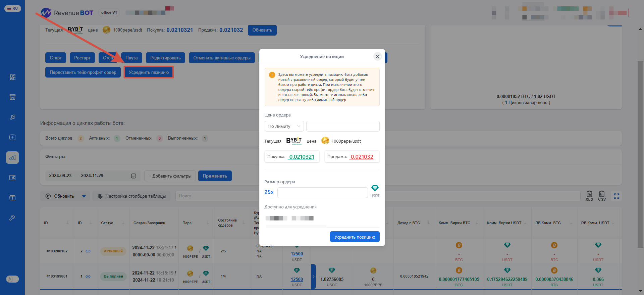
Task: Click the order size input field
Action: click(323, 193)
